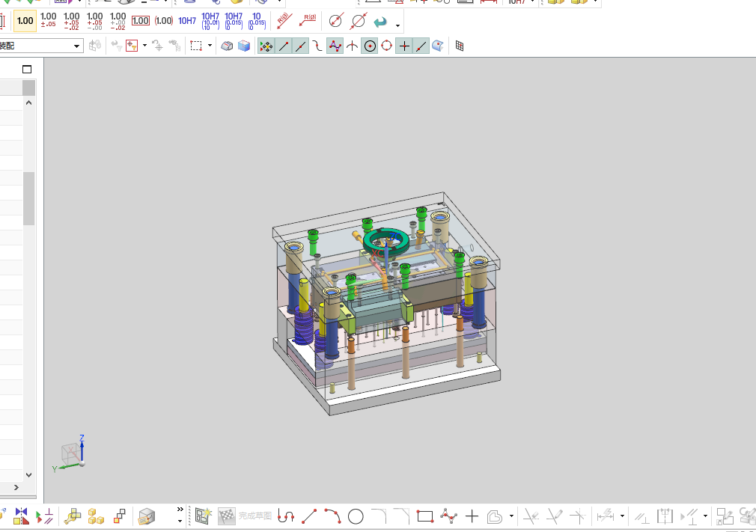The image size is (756, 532).
Task: Pick the 10 (0.015/0) tolerance style
Action: [257, 21]
